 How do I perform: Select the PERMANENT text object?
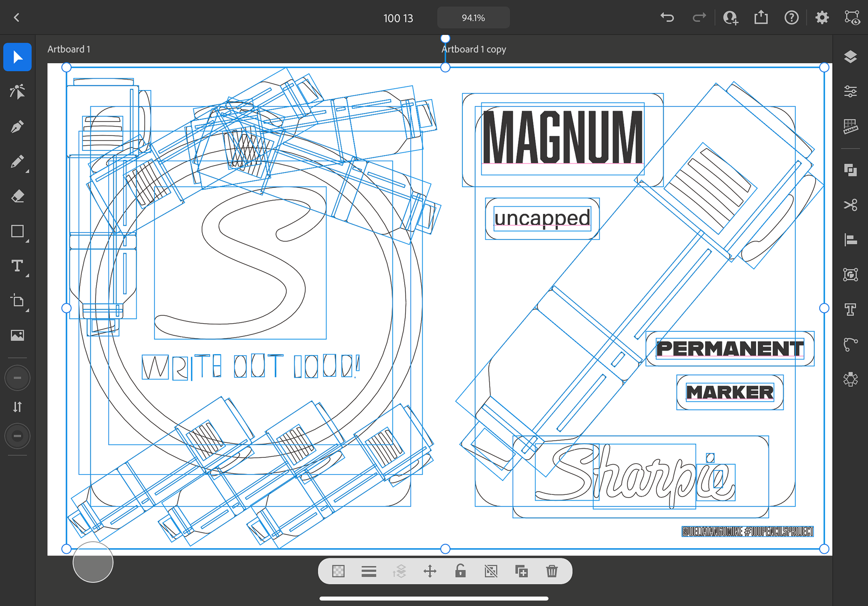tap(730, 348)
